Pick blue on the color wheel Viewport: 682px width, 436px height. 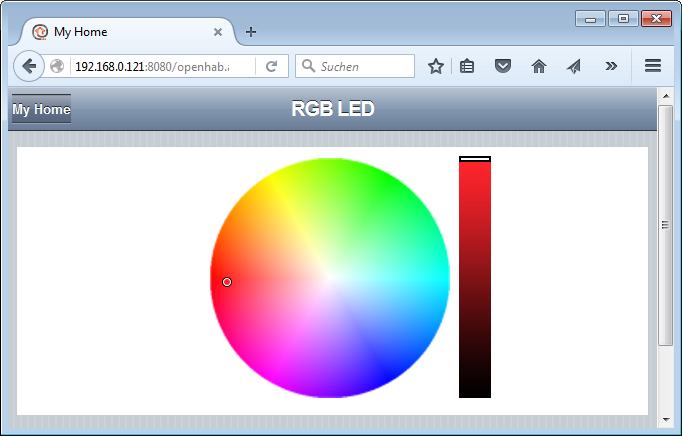(x=400, y=360)
